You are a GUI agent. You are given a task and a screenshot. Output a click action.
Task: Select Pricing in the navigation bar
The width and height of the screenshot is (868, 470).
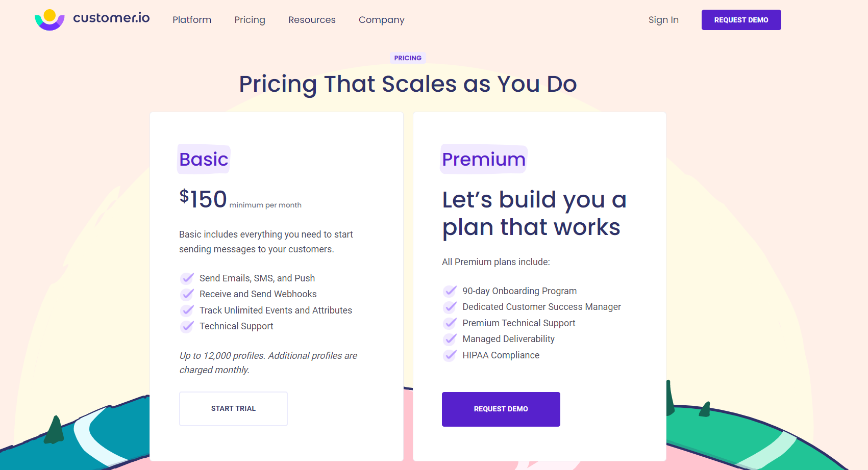coord(250,20)
